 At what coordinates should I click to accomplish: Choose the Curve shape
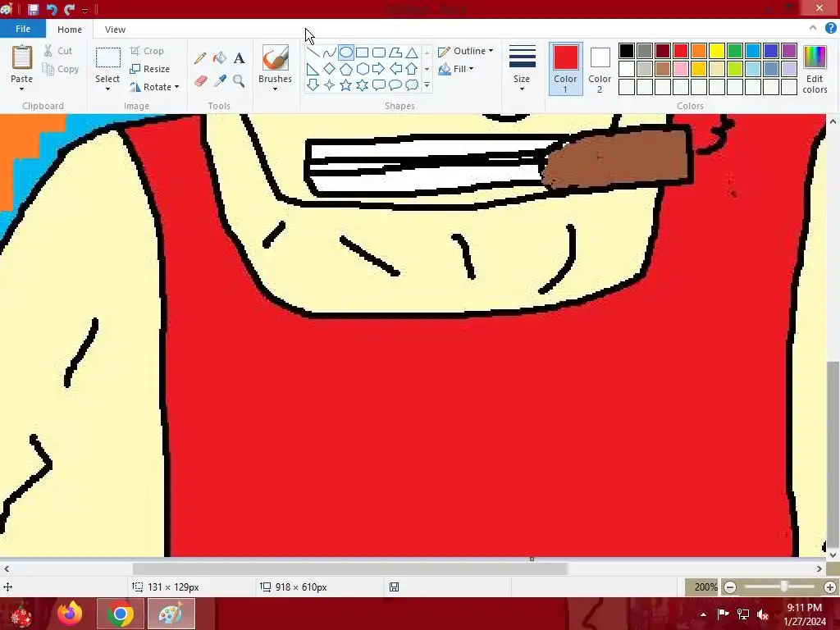tap(330, 52)
